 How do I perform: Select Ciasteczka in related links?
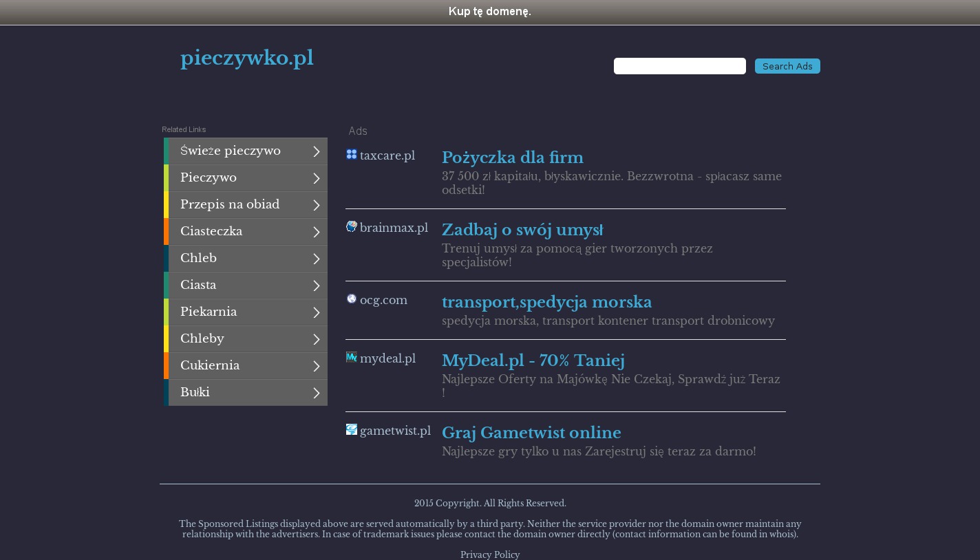[x=211, y=232]
